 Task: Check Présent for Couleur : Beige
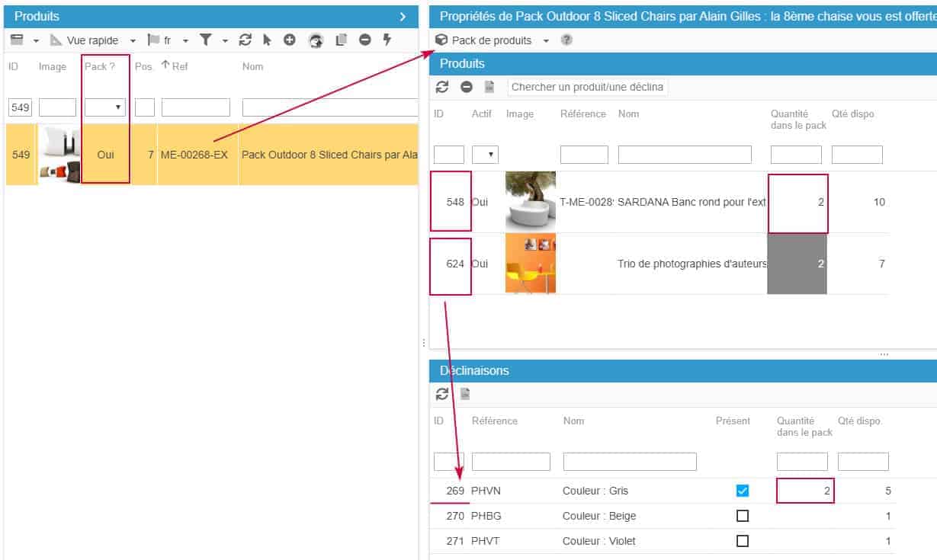click(x=743, y=516)
